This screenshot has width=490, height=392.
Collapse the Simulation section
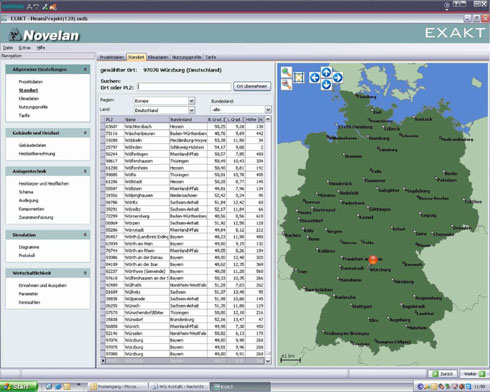pos(85,235)
